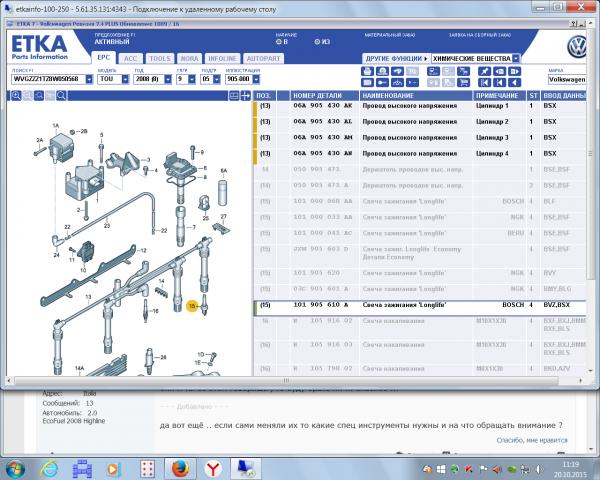Select the highlighted row 101 905 610 A
Image resolution: width=600 pixels, height=480 pixels.
coord(420,308)
